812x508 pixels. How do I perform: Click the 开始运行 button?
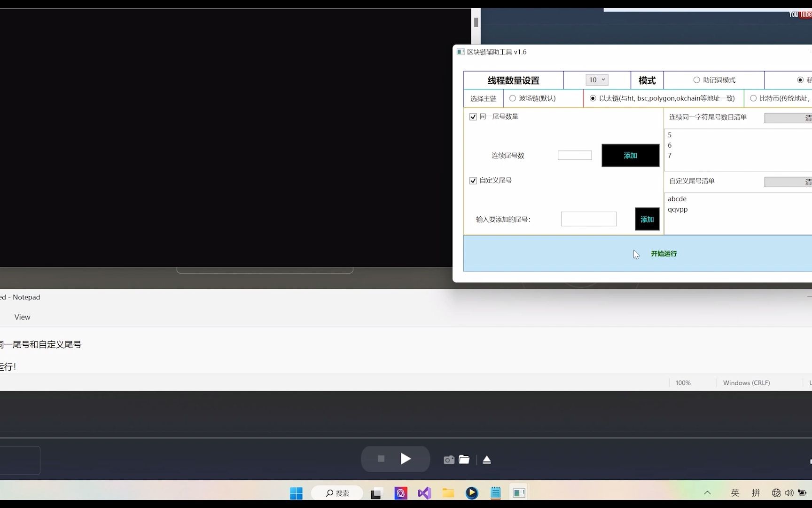[x=638, y=254]
